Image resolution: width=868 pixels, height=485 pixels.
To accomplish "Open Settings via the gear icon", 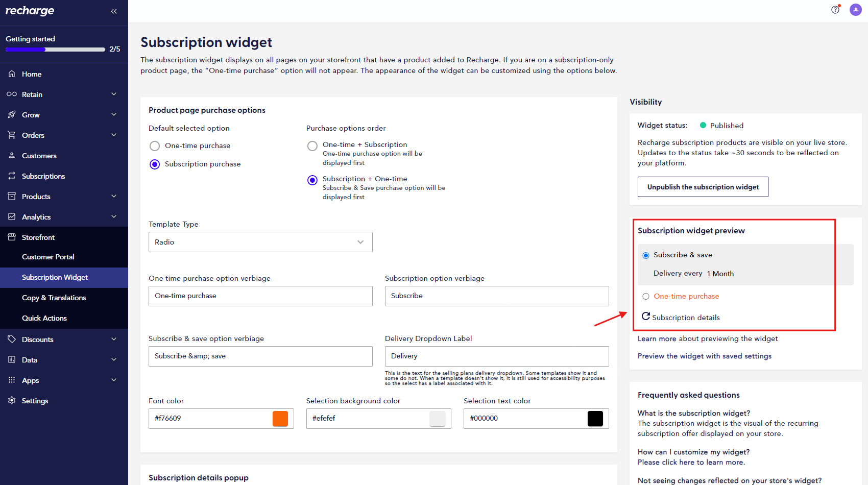I will [x=11, y=400].
